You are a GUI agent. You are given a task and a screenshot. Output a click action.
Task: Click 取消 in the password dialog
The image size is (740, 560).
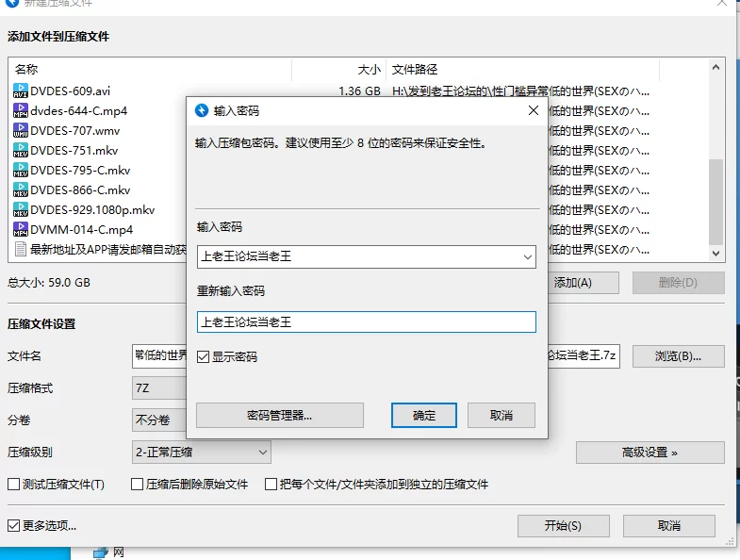[x=502, y=416]
